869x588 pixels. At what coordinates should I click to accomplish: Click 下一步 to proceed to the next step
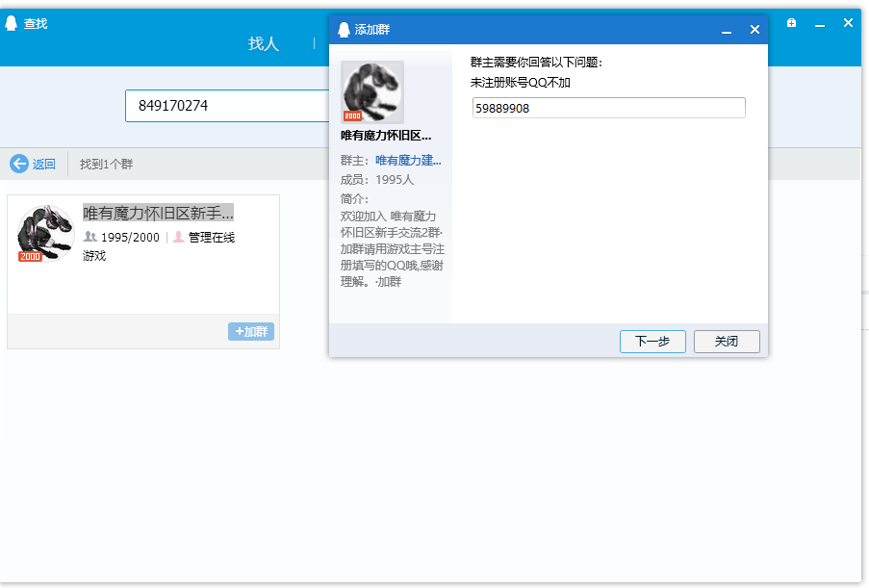tap(652, 342)
